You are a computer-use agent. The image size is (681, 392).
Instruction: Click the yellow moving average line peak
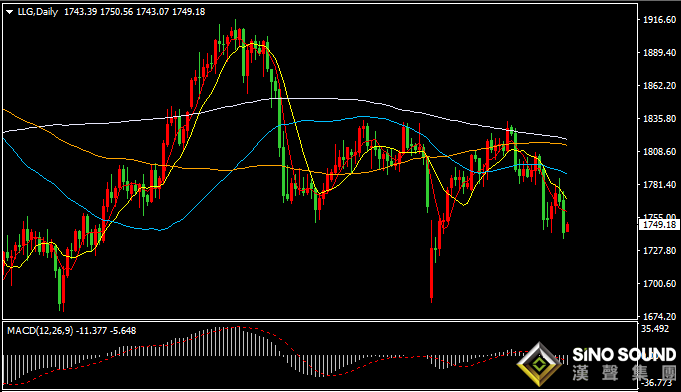(253, 43)
